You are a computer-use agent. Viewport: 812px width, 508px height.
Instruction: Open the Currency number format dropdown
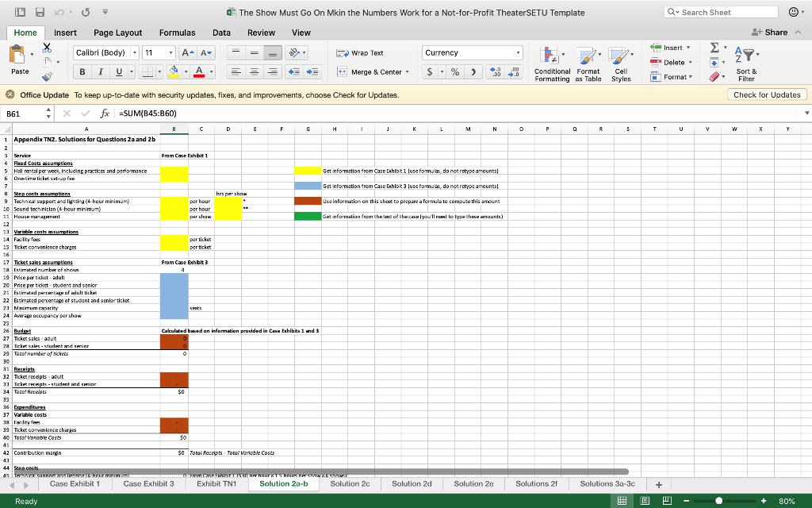pyautogui.click(x=518, y=52)
